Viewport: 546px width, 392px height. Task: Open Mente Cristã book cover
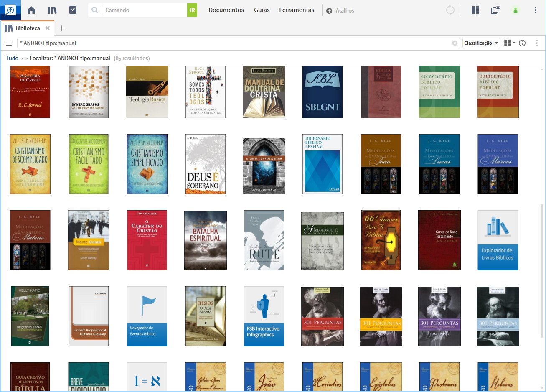pyautogui.click(x=89, y=240)
